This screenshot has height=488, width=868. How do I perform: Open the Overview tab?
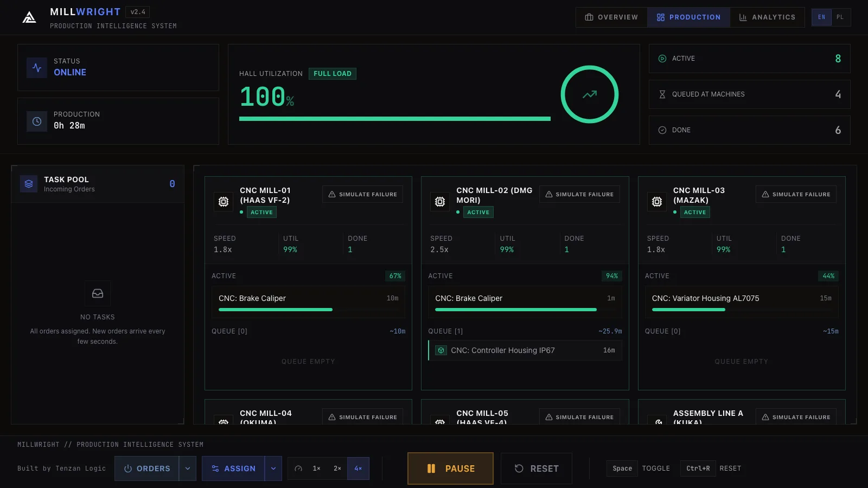coord(611,17)
